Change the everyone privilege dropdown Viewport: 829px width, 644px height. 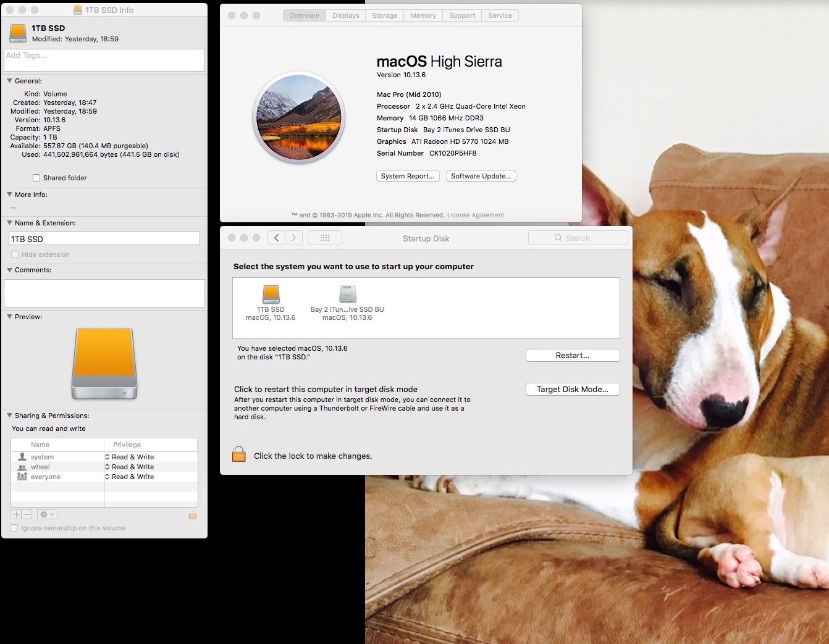tap(130, 477)
